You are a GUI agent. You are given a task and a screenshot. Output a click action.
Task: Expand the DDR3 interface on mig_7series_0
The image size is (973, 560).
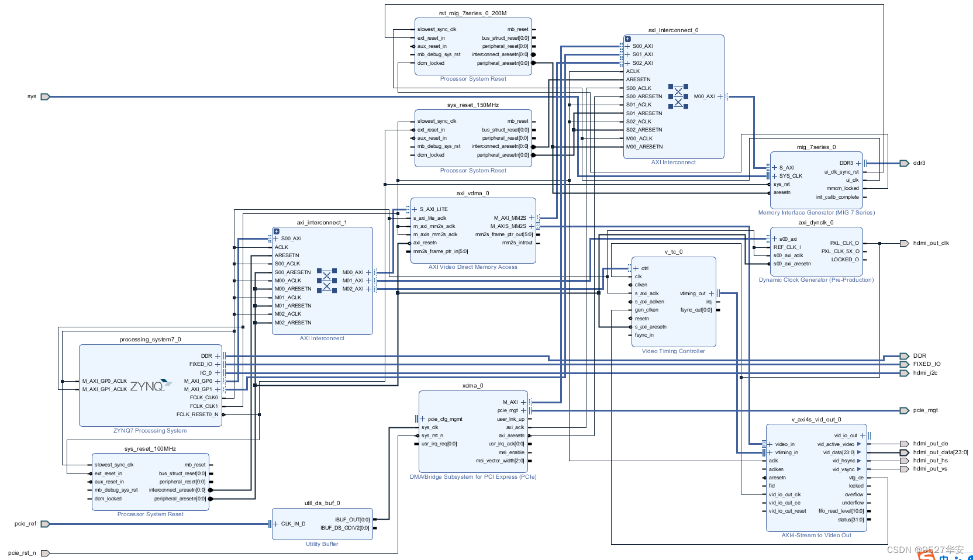[858, 163]
